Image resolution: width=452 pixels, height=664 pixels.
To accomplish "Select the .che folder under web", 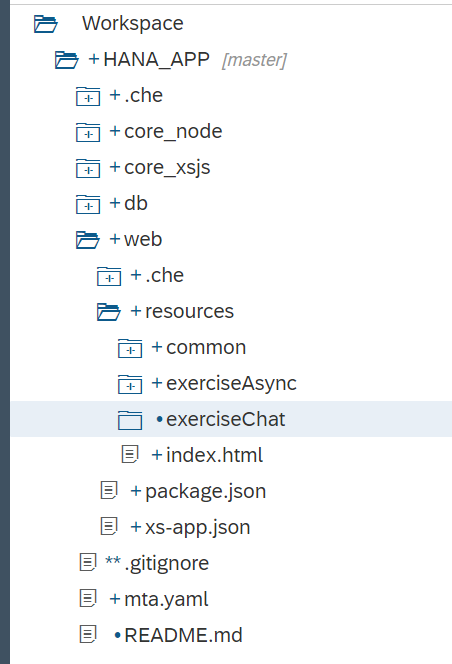I will [x=164, y=275].
